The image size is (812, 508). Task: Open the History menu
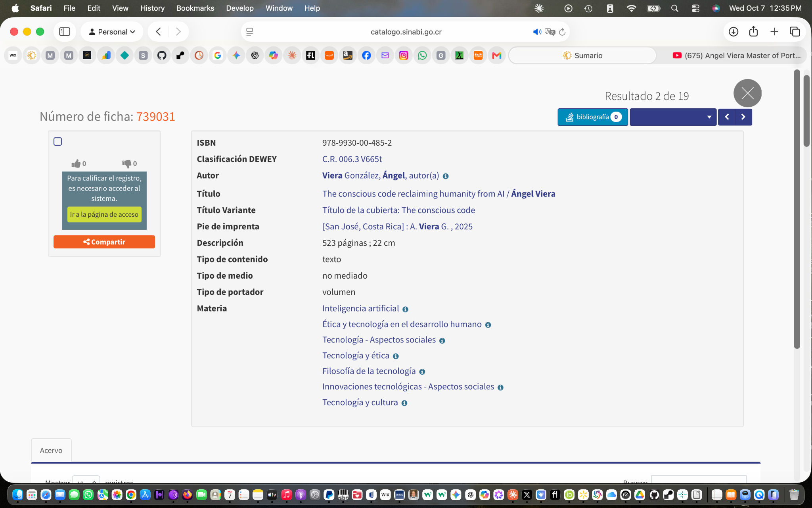pos(152,8)
